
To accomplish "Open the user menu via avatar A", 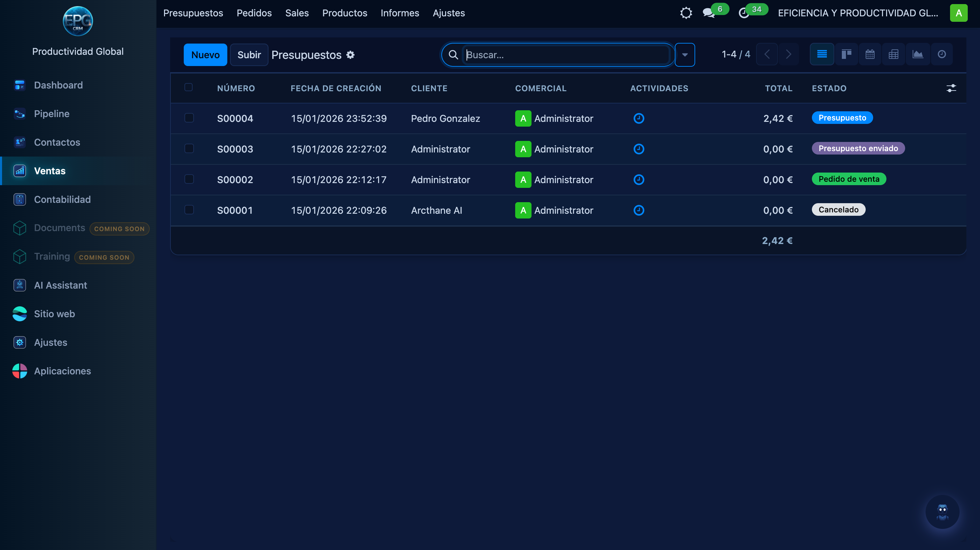I will (x=959, y=13).
